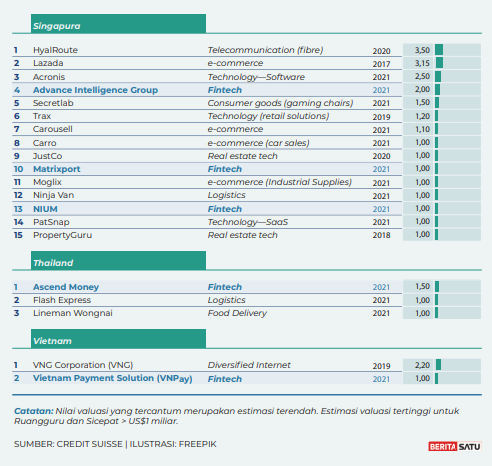This screenshot has height=466, width=492.
Task: Select the PatSnap company name
Action: click(51, 222)
